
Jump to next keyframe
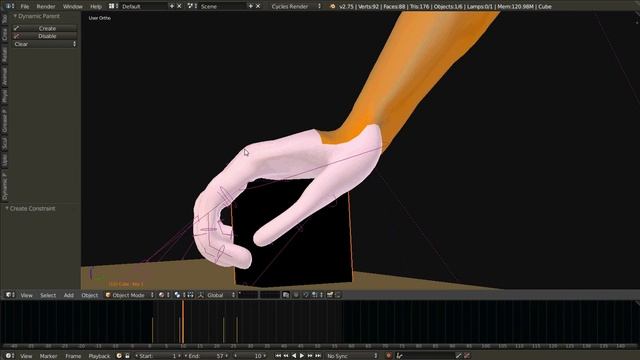click(310, 356)
